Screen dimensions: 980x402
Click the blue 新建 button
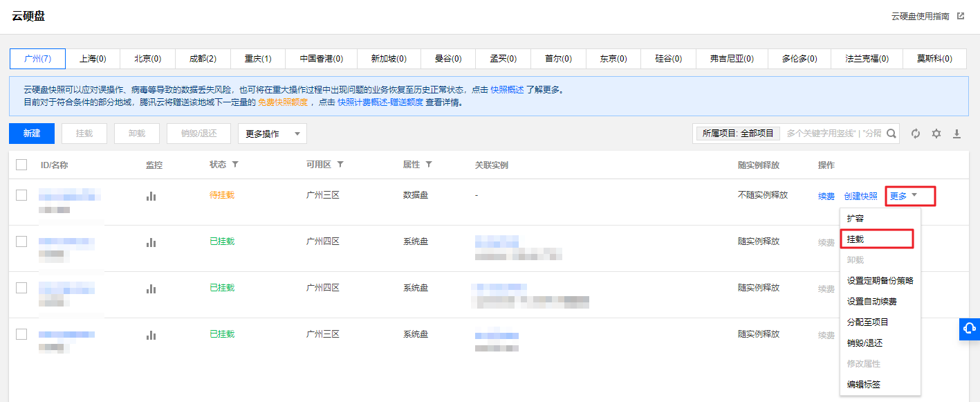32,134
